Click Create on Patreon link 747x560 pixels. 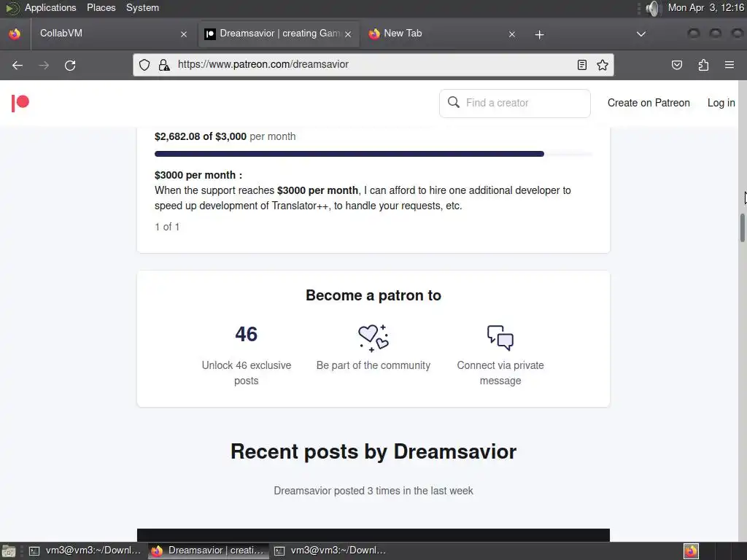click(x=649, y=103)
